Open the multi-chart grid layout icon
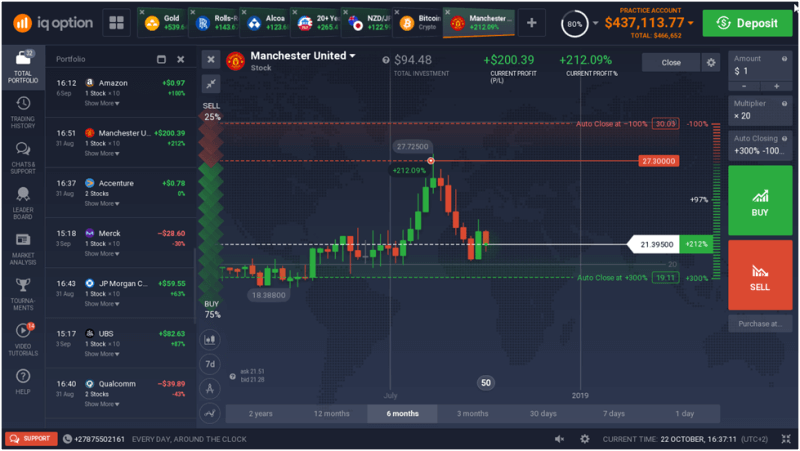The image size is (800, 451). pyautogui.click(x=116, y=23)
